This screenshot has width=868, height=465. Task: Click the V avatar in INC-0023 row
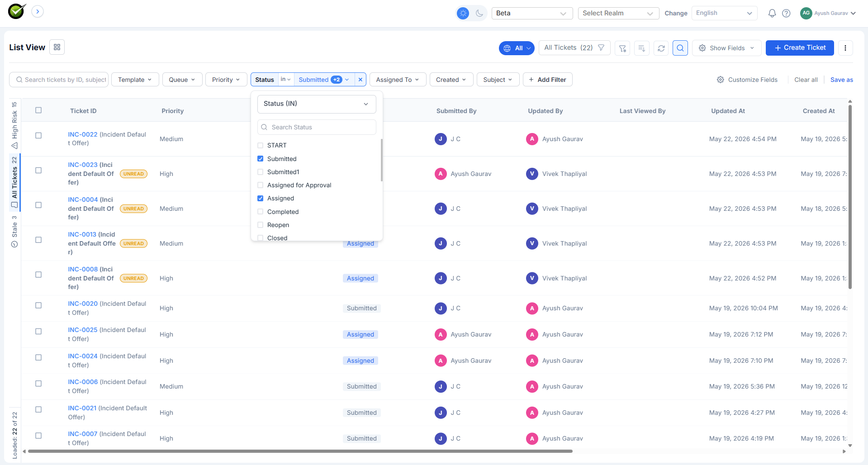[x=532, y=174]
